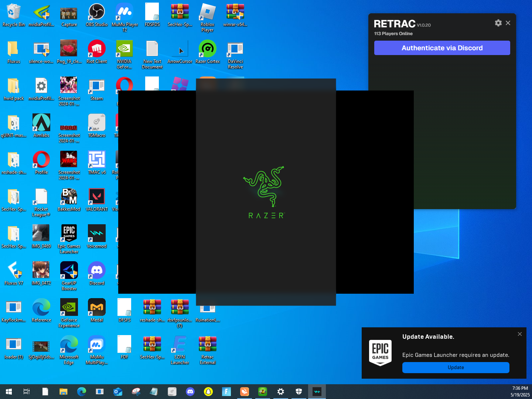The image size is (532, 399).
Task: Select the Reference Edge shortcut icon
Action: click(x=41, y=311)
